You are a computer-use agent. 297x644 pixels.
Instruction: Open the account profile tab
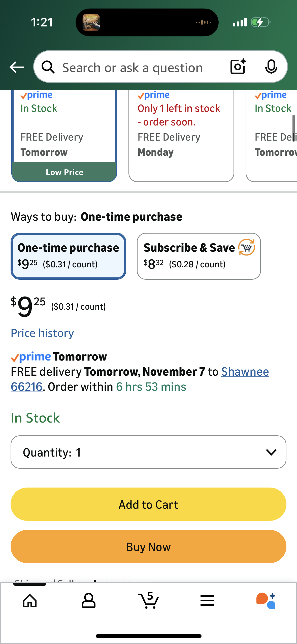[89, 601]
